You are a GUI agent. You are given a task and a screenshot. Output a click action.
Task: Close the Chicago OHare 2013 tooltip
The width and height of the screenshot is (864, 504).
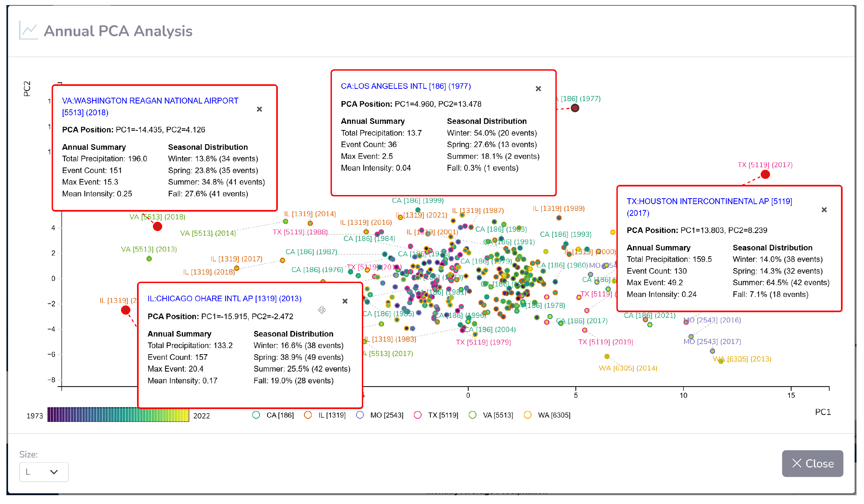pyautogui.click(x=345, y=301)
